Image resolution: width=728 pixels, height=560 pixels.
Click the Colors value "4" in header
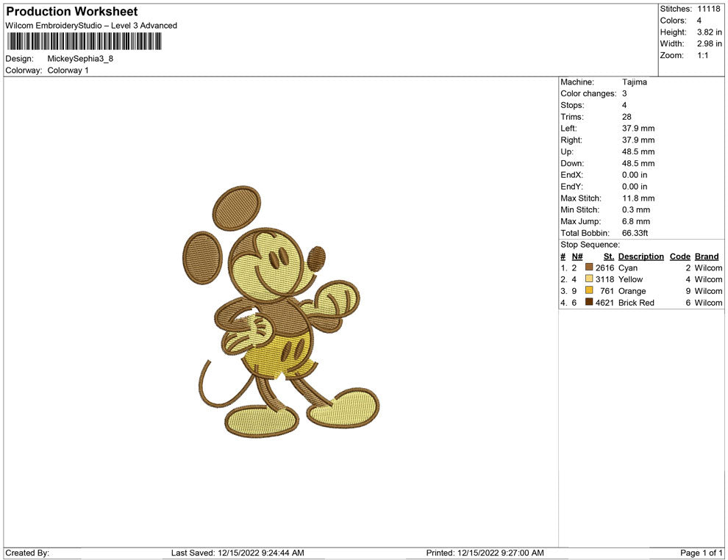(x=699, y=21)
